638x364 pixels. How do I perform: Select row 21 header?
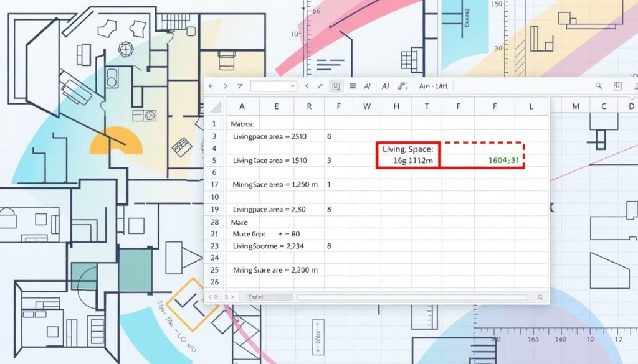214,234
